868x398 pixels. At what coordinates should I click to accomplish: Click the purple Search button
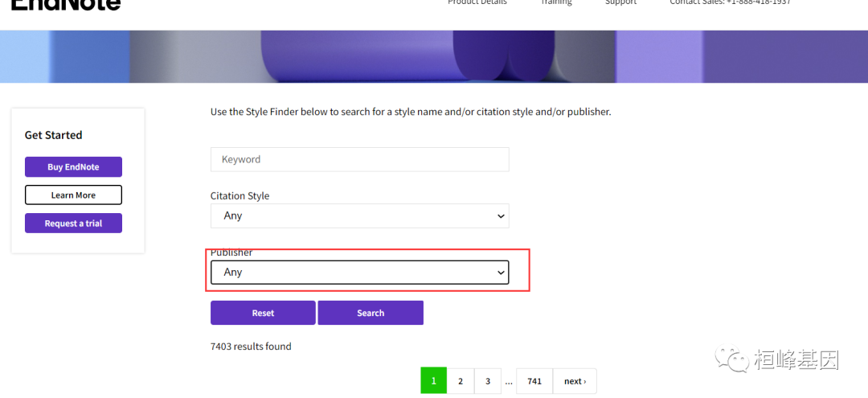click(x=371, y=313)
